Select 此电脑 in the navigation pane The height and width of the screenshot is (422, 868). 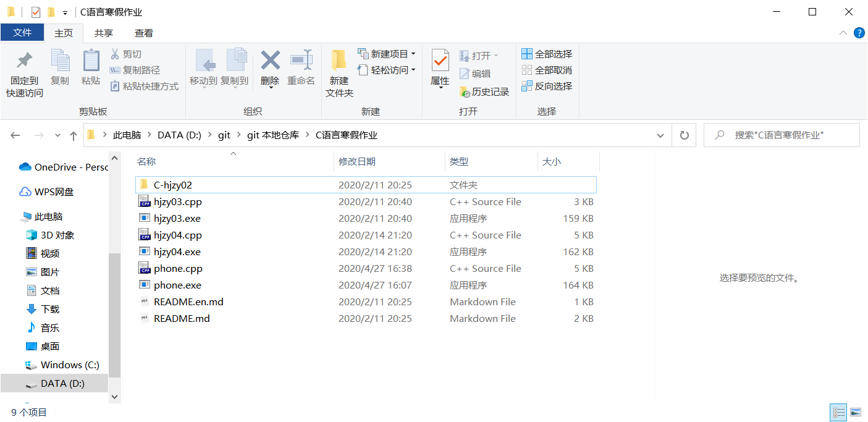[x=42, y=216]
